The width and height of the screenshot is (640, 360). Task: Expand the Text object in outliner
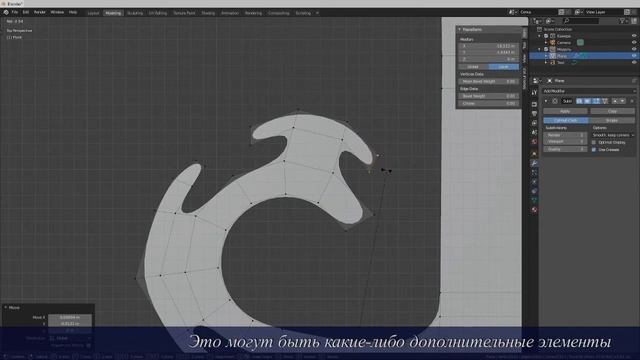coord(546,62)
